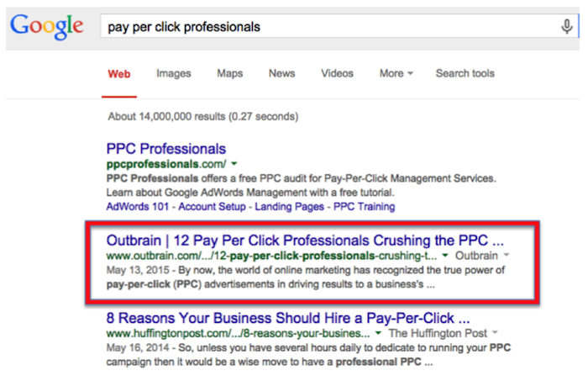
Task: Switch to the Images tab
Action: (x=173, y=73)
